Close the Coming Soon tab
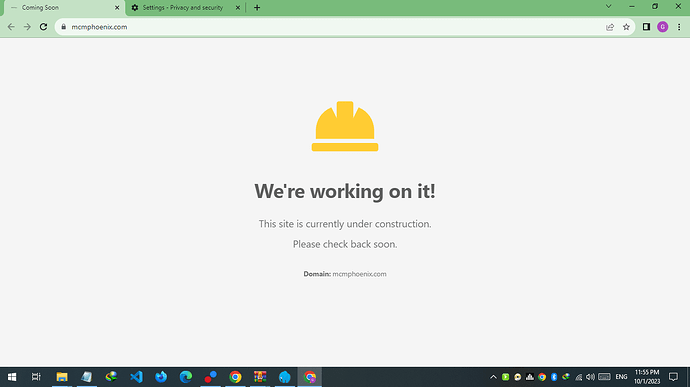690x387 pixels. (117, 7)
